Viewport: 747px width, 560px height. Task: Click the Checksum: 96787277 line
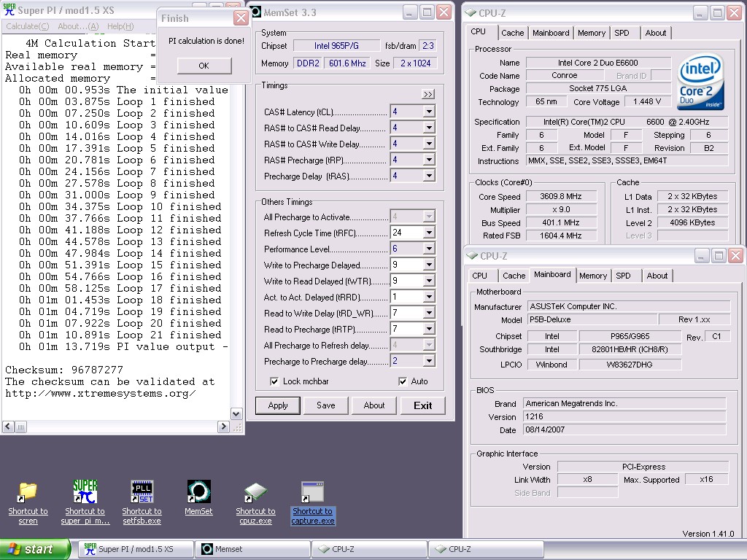[x=64, y=370]
